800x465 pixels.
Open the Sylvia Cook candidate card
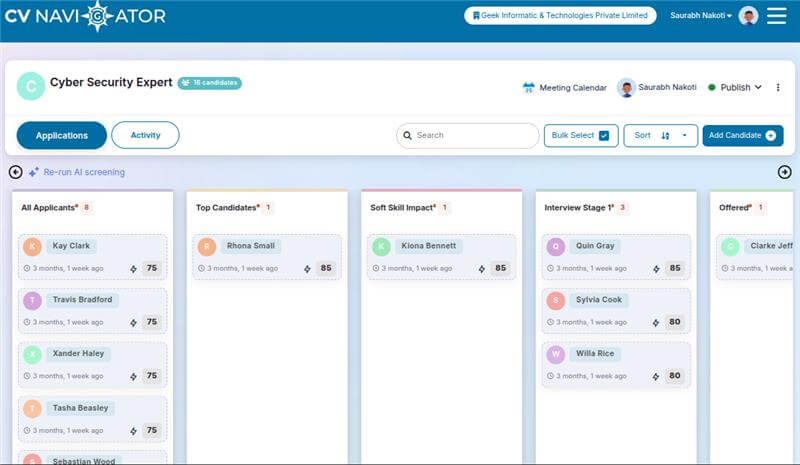616,310
